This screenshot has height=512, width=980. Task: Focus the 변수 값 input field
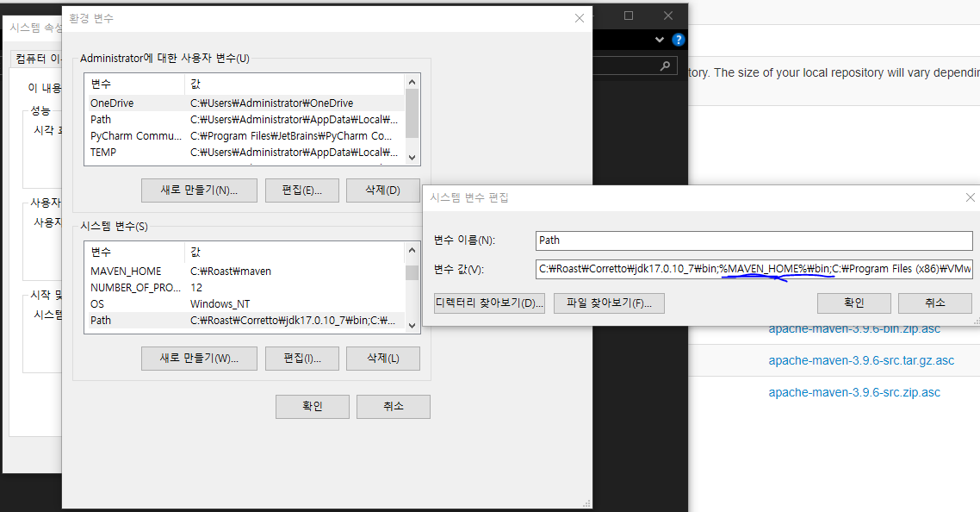[754, 269]
